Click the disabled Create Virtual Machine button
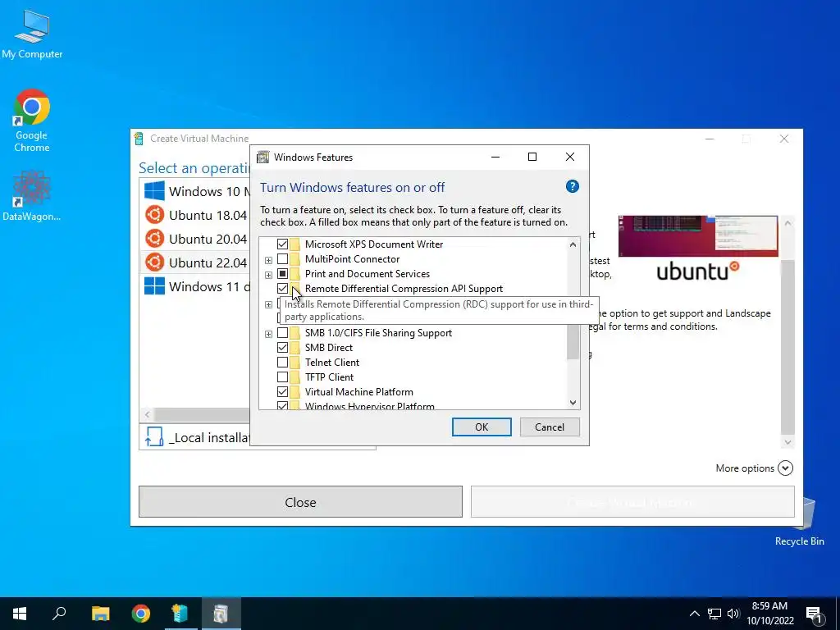Viewport: 840px width, 630px height. pyautogui.click(x=632, y=502)
